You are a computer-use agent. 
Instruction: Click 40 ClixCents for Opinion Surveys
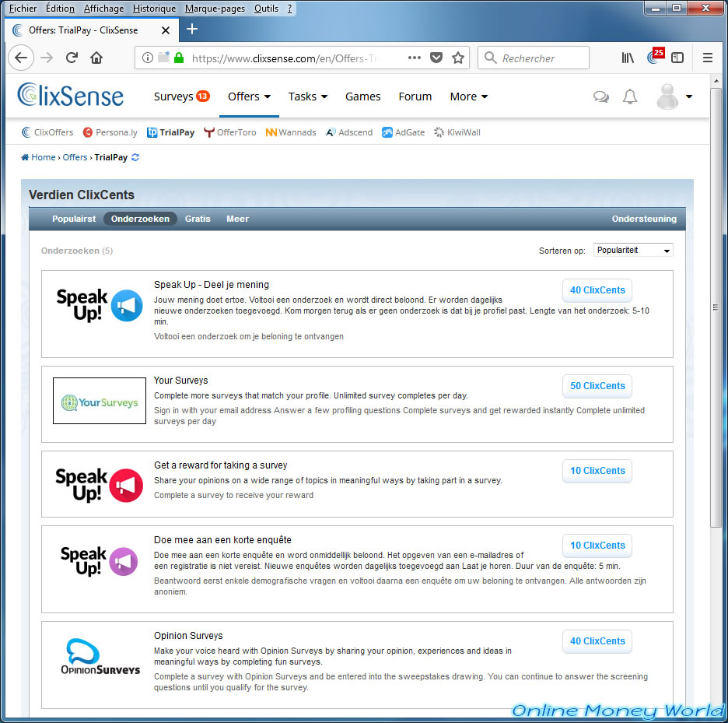[x=597, y=641]
